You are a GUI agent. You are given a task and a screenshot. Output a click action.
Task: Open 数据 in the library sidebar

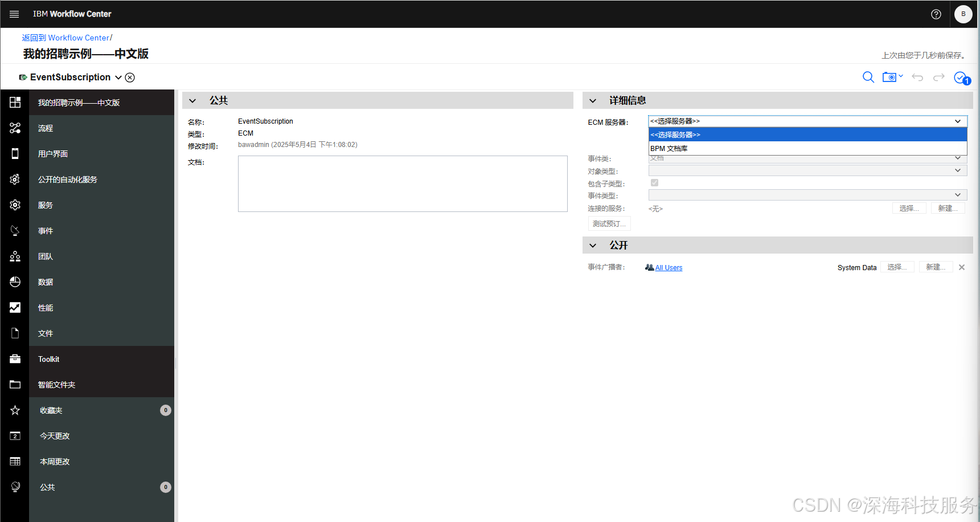(x=101, y=282)
